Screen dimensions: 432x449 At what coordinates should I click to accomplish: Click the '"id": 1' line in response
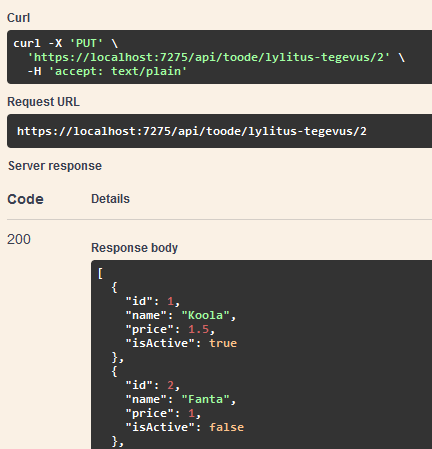pos(153,301)
